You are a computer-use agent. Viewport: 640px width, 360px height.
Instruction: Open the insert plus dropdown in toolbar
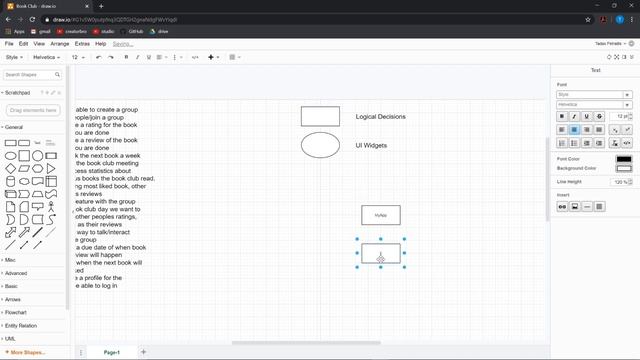(213, 57)
